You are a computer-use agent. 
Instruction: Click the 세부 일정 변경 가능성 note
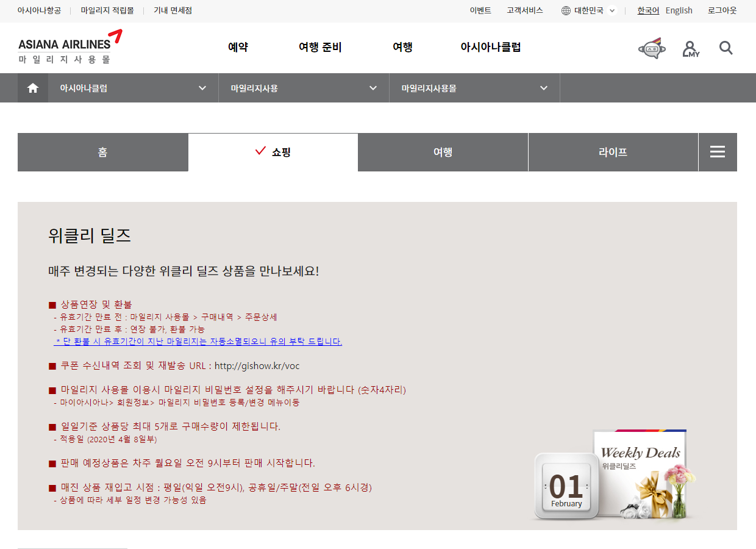click(130, 500)
